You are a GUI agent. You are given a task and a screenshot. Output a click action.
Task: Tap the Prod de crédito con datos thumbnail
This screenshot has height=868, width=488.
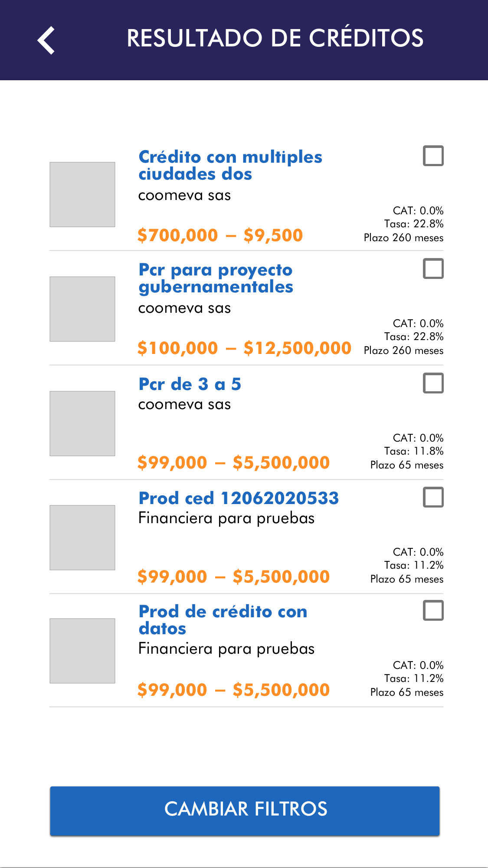point(82,651)
